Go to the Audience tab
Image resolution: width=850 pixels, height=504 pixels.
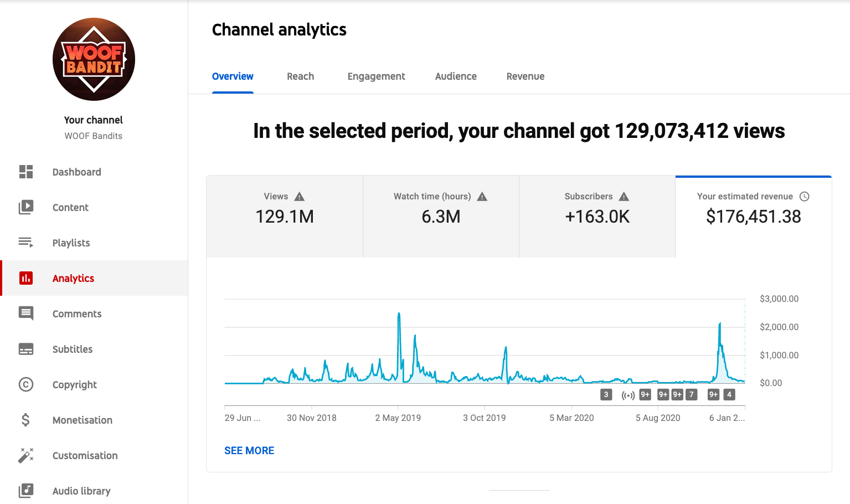tap(456, 76)
